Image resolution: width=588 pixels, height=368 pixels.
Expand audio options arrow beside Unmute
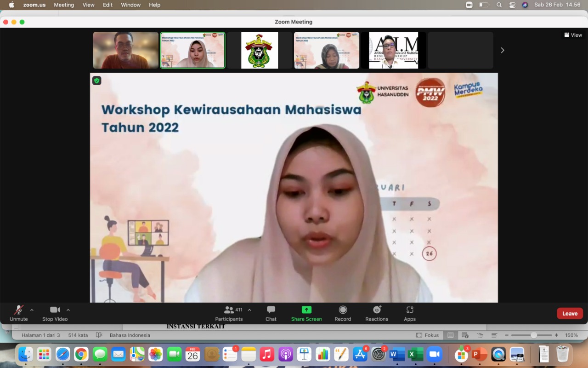click(32, 310)
